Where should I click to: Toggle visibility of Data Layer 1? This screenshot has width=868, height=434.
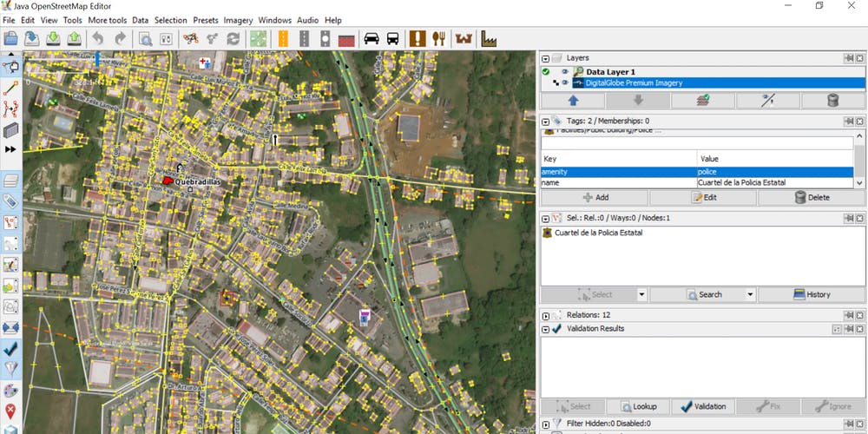pos(565,72)
